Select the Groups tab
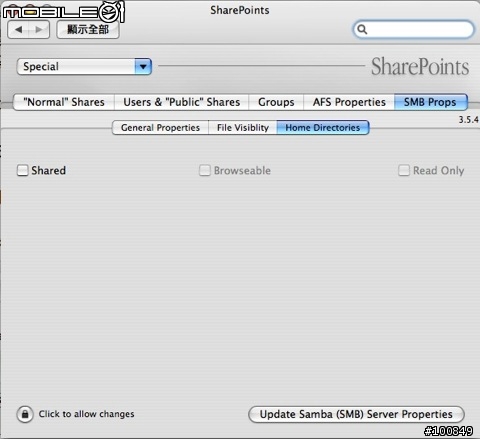 (276, 102)
